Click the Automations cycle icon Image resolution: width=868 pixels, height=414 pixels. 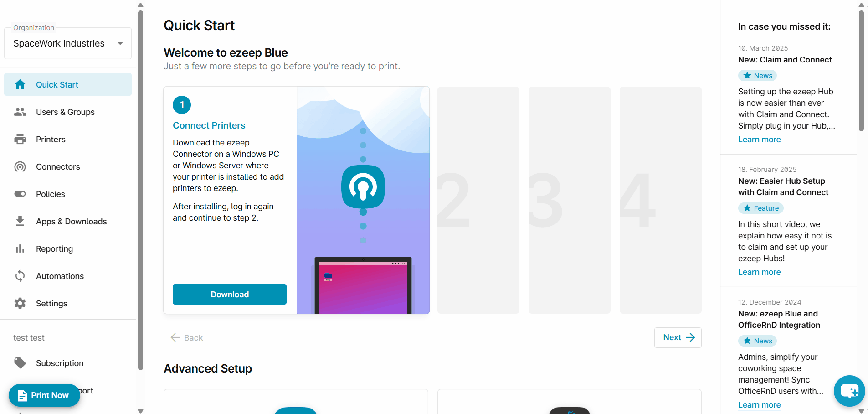(x=20, y=276)
